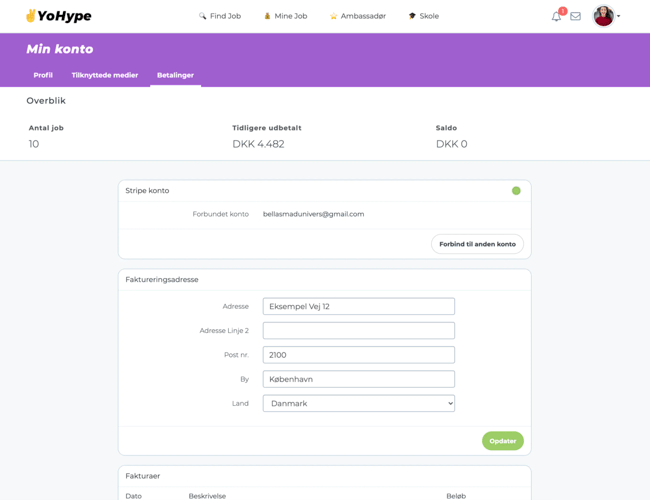
Task: Click the Stripe konto card heading
Action: [x=147, y=191]
